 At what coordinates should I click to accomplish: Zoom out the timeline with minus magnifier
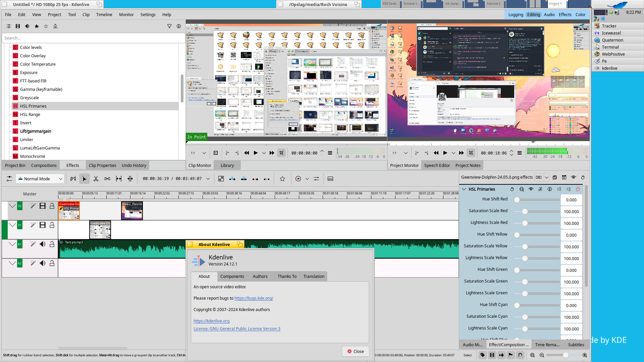[x=542, y=355]
